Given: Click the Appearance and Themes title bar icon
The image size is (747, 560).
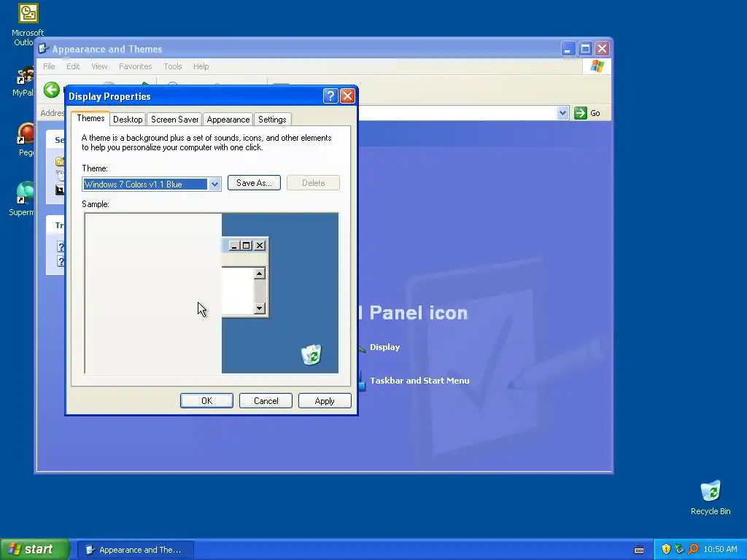Looking at the screenshot, I should tap(43, 49).
